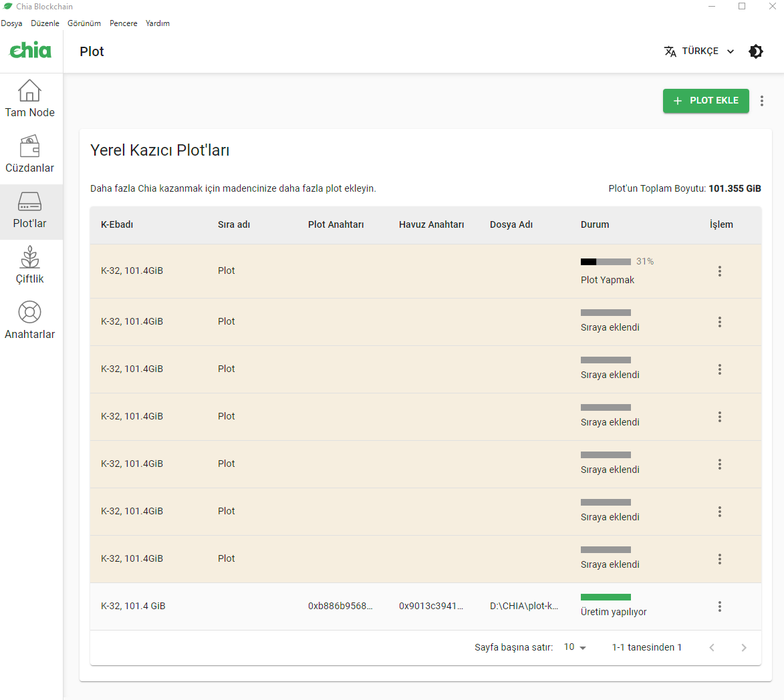Screen dimensions: 784x700
Task: Expand the TÜRKÇE language dropdown
Action: click(699, 51)
